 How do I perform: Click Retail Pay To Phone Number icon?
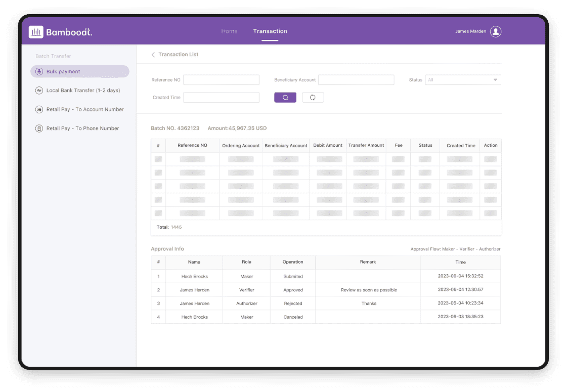tap(39, 128)
